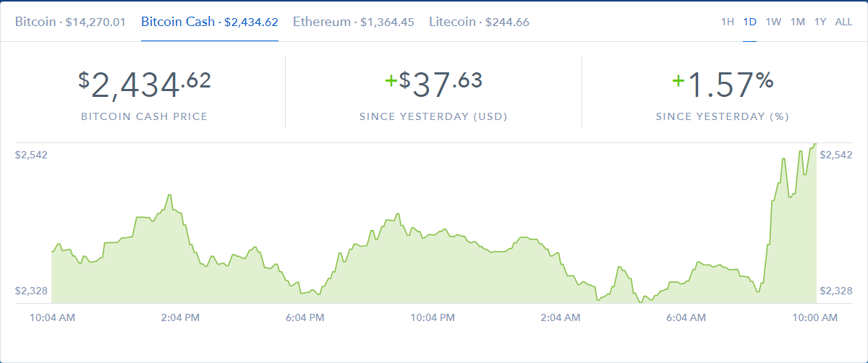868x363 pixels.
Task: Switch to the Bitcoin price tab
Action: point(70,22)
